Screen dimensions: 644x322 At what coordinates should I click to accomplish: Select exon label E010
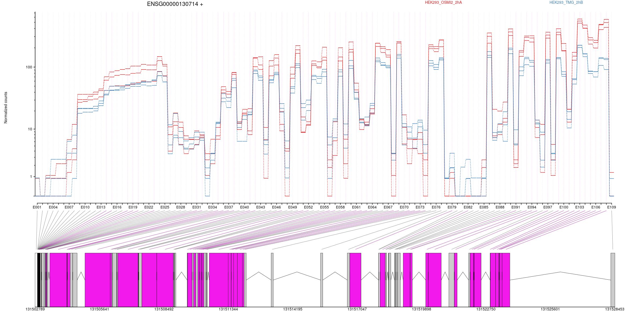click(x=85, y=207)
